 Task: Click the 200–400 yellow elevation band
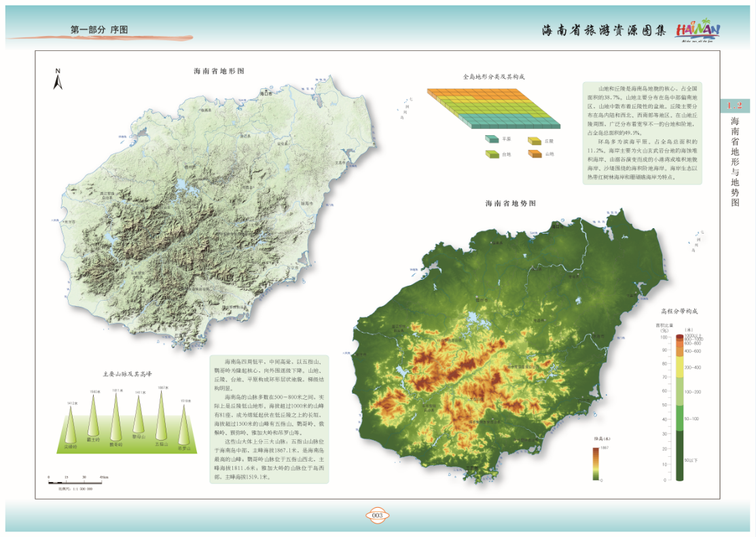679,367
